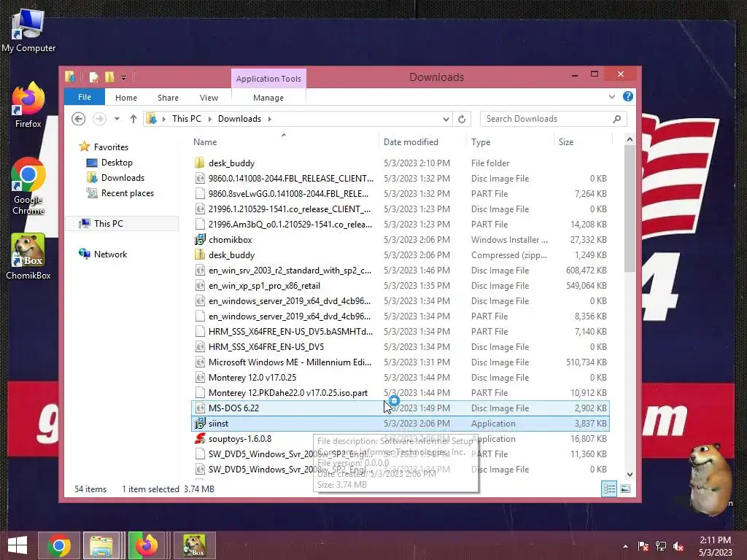
Task: Click the file list scrollbar up arrow
Action: (630, 139)
